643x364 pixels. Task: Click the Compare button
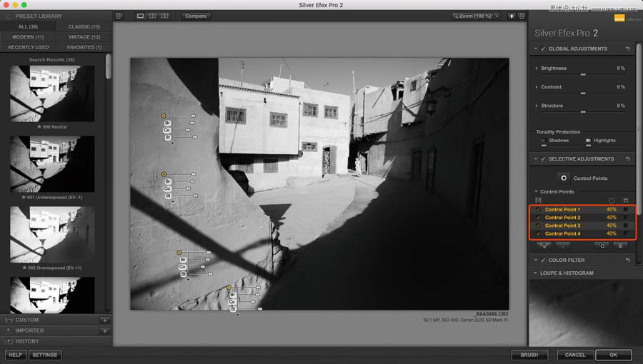(x=196, y=16)
